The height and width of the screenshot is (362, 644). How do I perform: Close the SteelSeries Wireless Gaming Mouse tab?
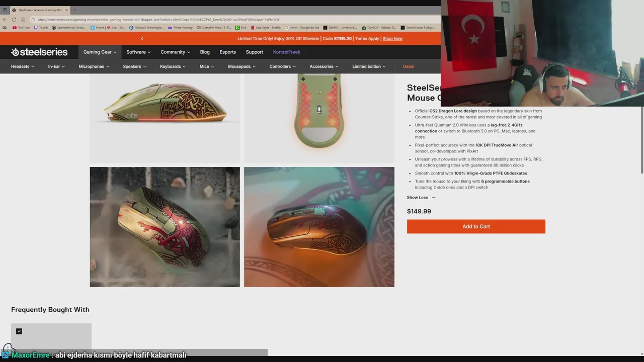pyautogui.click(x=66, y=10)
